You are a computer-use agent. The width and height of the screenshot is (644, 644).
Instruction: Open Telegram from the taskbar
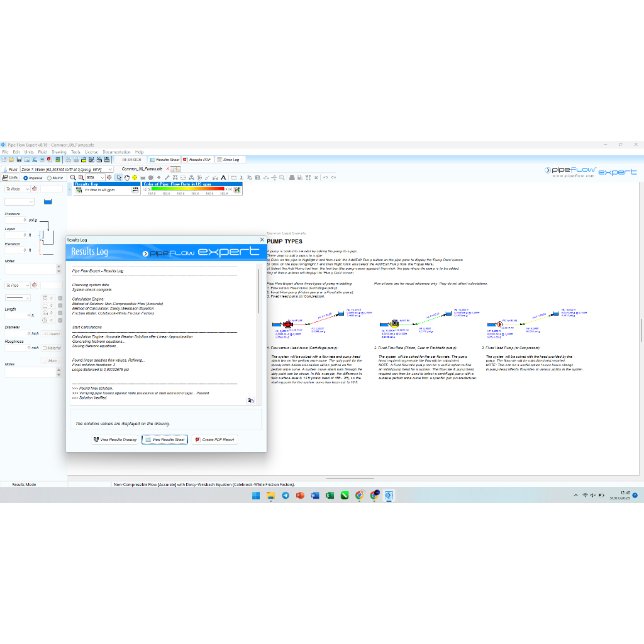(x=286, y=496)
